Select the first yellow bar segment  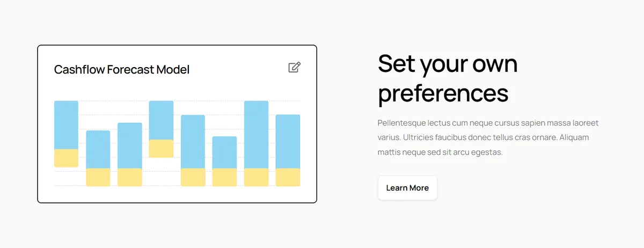[x=66, y=158]
